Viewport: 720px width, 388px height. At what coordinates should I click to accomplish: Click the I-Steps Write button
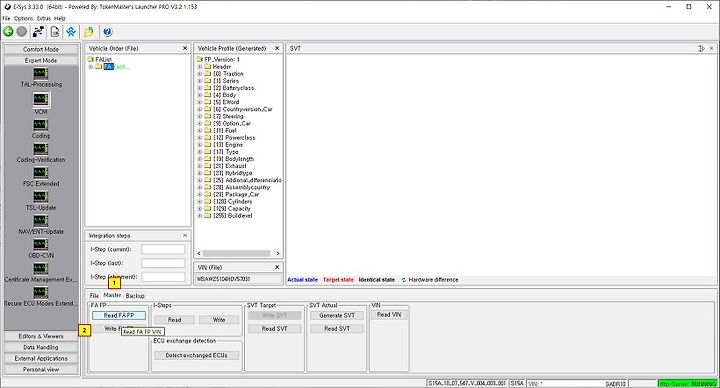219,320
